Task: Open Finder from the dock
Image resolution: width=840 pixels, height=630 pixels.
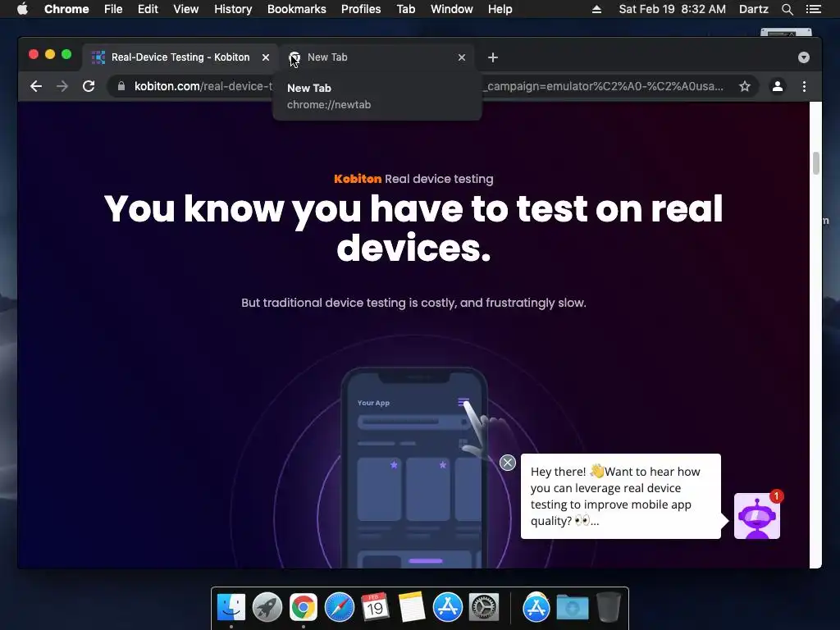Action: click(231, 608)
